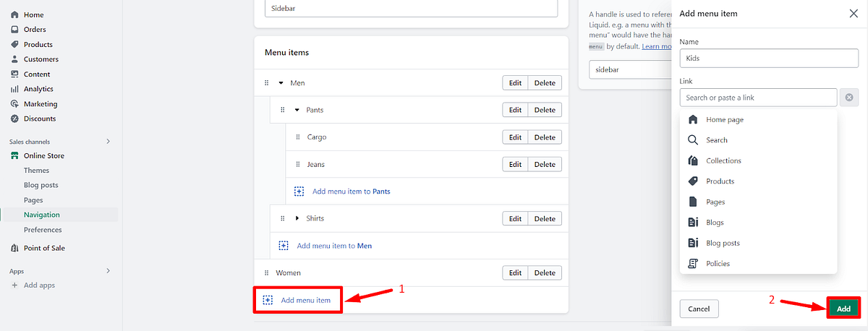Image resolution: width=868 pixels, height=331 pixels.
Task: Edit the Men menu item
Action: point(515,83)
